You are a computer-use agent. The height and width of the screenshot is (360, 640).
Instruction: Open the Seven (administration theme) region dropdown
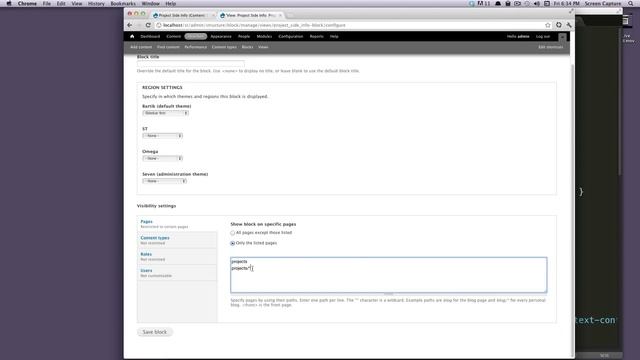(164, 181)
